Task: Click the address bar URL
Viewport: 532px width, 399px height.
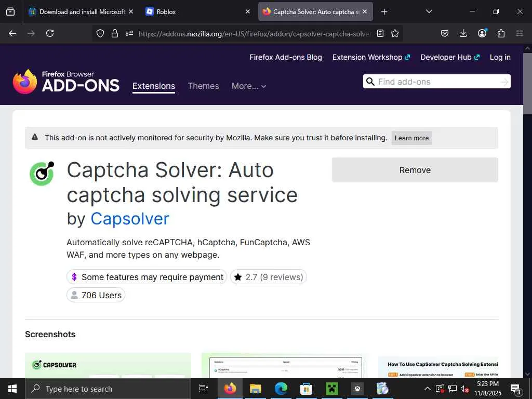Action: pos(255,34)
